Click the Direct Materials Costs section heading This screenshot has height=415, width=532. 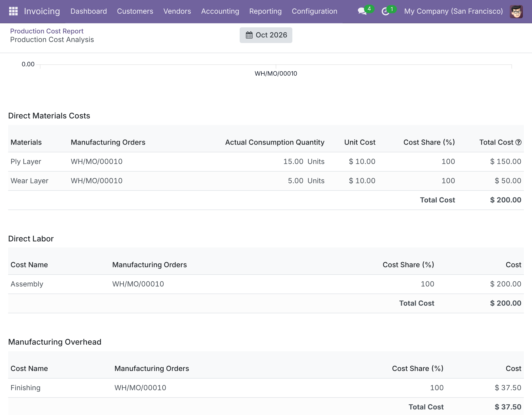(x=49, y=116)
